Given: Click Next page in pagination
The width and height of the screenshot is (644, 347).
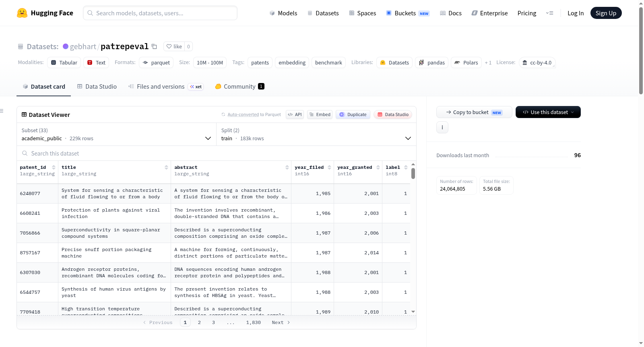Looking at the screenshot, I should (281, 322).
